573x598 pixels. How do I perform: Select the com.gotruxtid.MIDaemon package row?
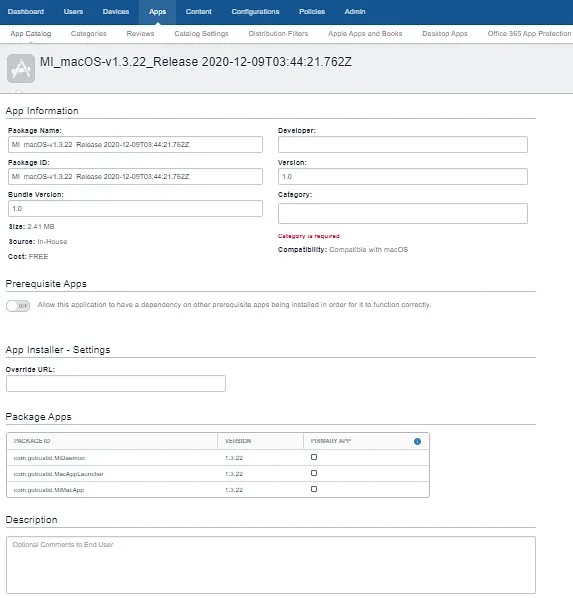click(x=218, y=458)
